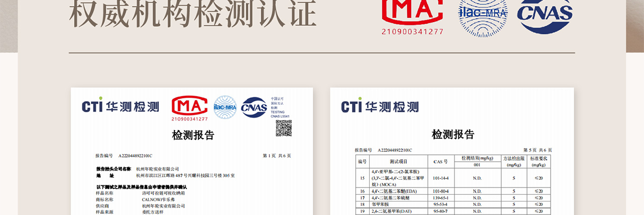Click the 检测报告 title on the page 5 report

point(453,134)
